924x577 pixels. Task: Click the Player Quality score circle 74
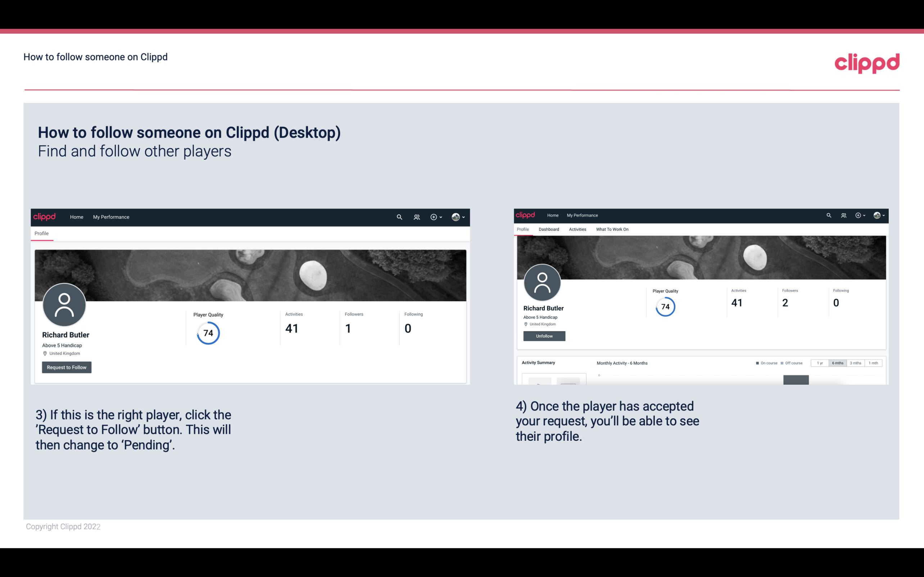[207, 333]
